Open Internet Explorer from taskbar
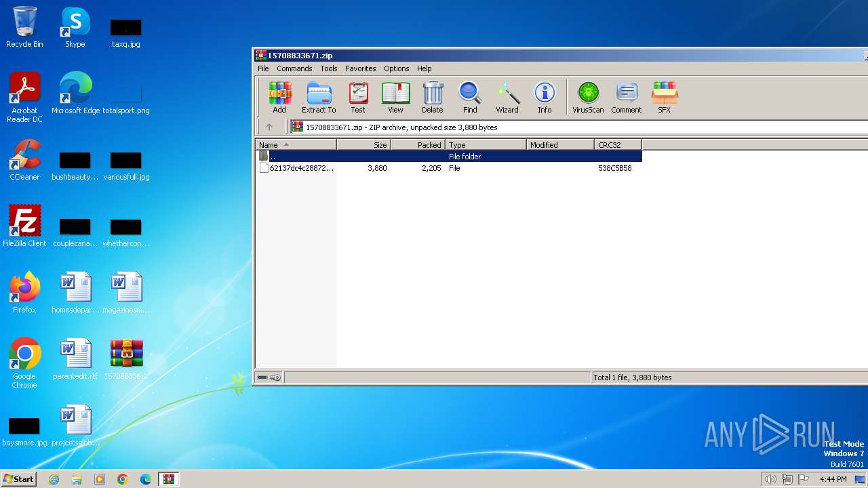The width and height of the screenshot is (868, 488). [54, 479]
